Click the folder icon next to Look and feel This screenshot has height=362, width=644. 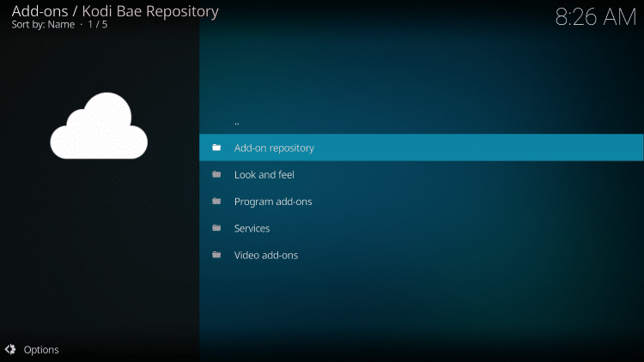coord(216,174)
